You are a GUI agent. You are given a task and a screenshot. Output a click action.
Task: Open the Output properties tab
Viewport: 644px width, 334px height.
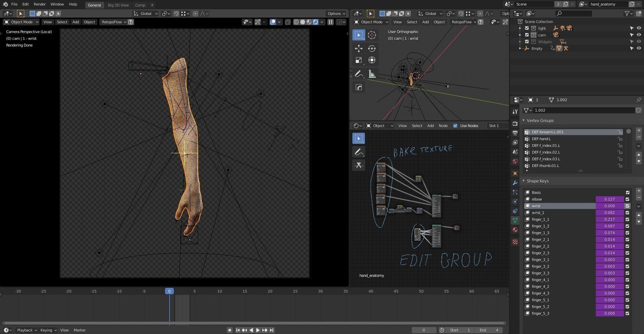515,133
